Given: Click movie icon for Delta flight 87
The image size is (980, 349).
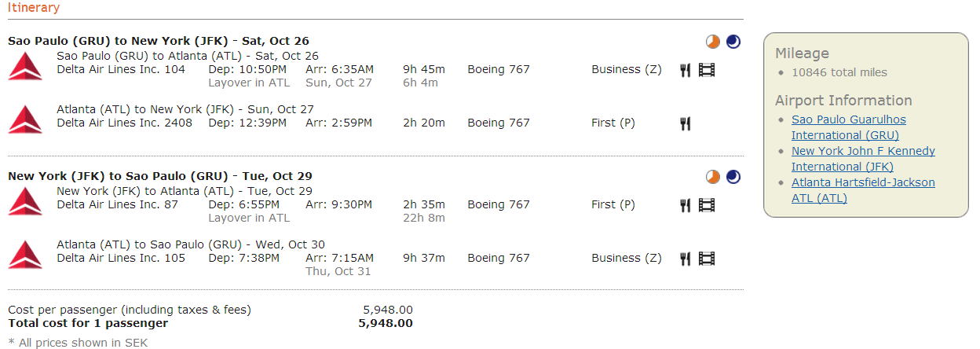Looking at the screenshot, I should point(707,205).
